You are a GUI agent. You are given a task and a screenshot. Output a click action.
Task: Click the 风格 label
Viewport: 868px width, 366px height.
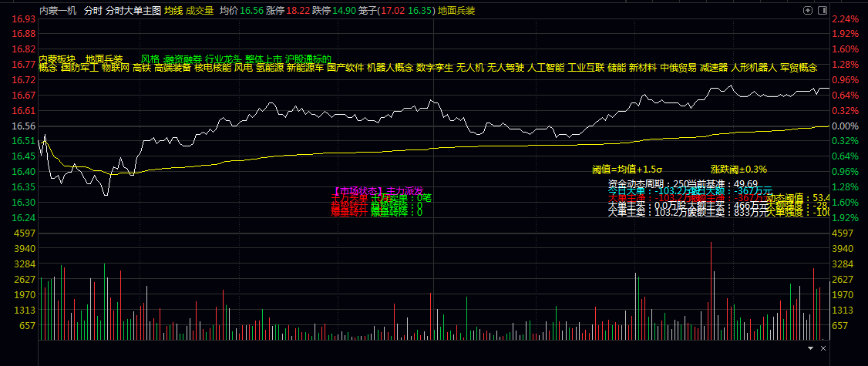click(150, 59)
